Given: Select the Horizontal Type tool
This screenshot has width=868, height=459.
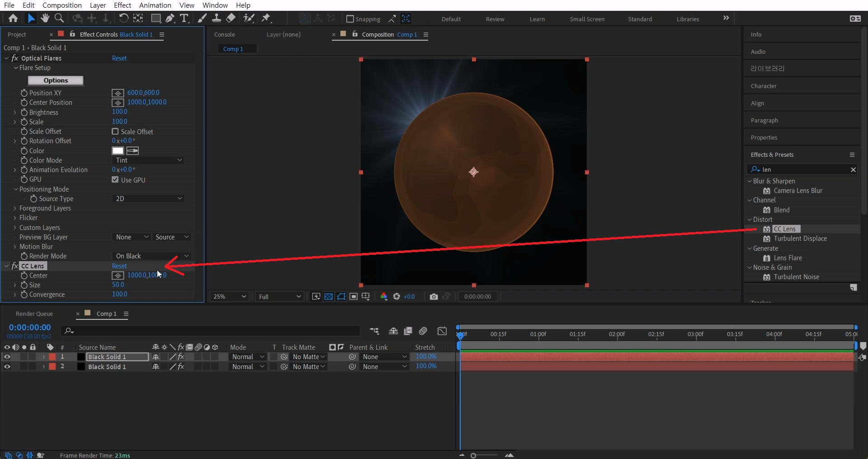Looking at the screenshot, I should click(x=184, y=18).
